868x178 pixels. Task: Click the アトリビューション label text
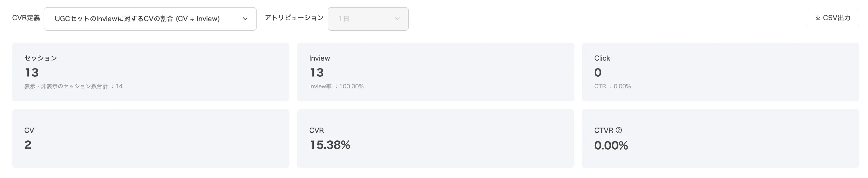(294, 18)
